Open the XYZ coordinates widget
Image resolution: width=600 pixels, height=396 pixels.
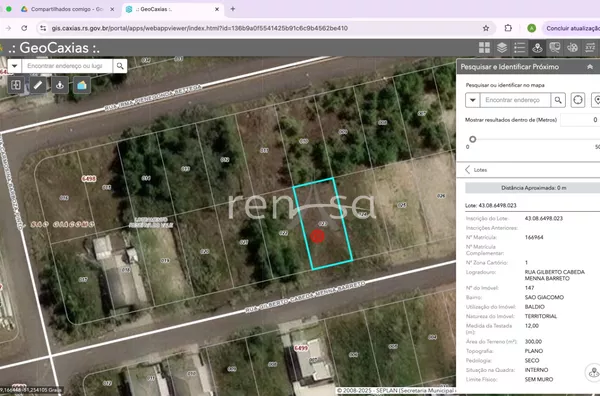click(x=590, y=48)
